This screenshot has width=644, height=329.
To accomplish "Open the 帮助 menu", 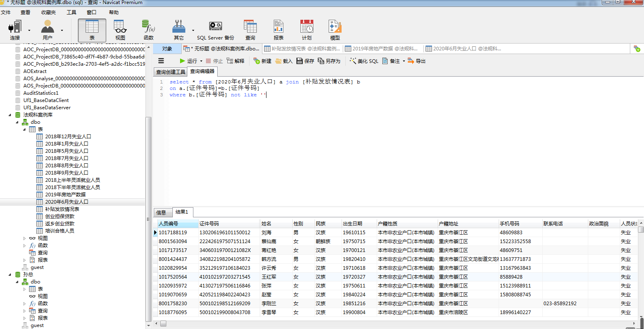I will 114,12.
